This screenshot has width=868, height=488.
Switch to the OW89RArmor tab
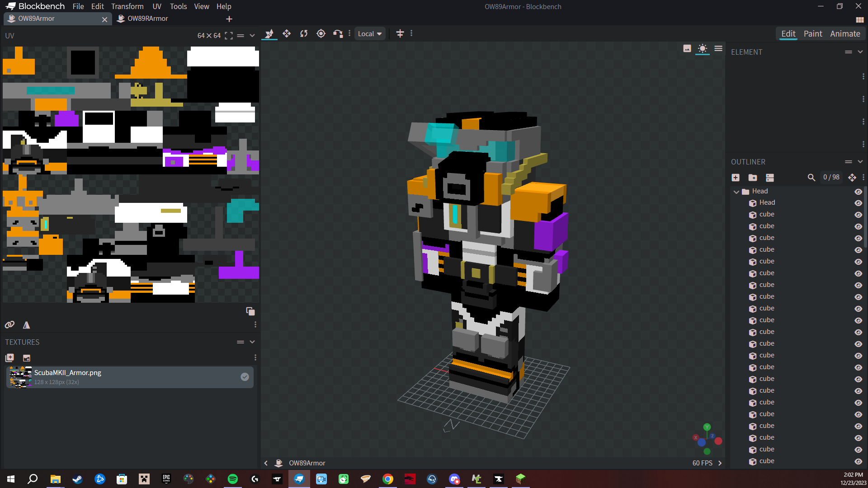(147, 19)
